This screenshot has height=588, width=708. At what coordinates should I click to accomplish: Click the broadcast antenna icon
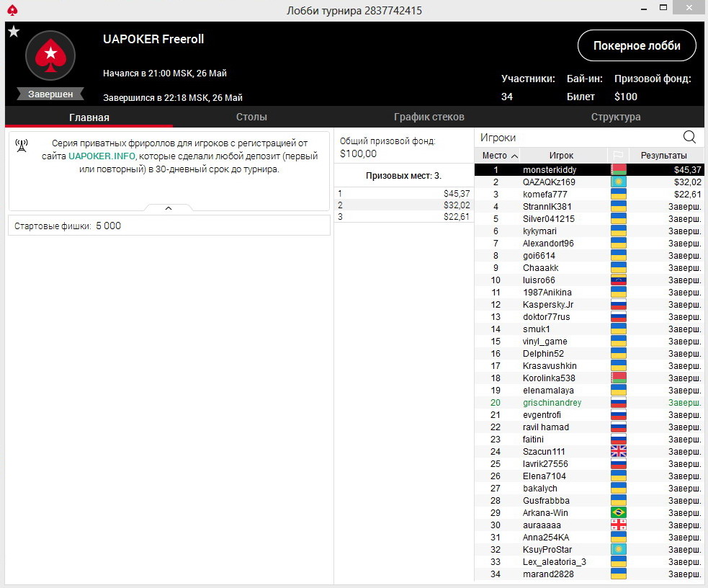(21, 146)
